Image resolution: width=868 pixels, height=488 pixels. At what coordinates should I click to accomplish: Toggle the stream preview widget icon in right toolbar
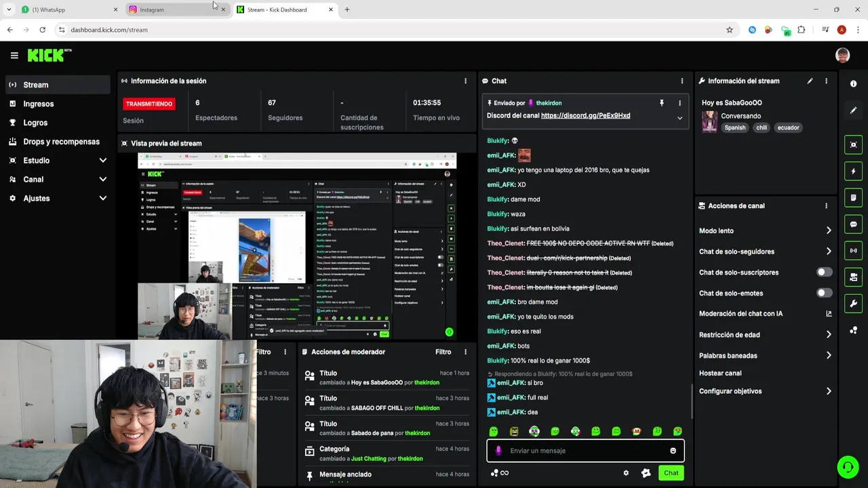[x=853, y=144]
